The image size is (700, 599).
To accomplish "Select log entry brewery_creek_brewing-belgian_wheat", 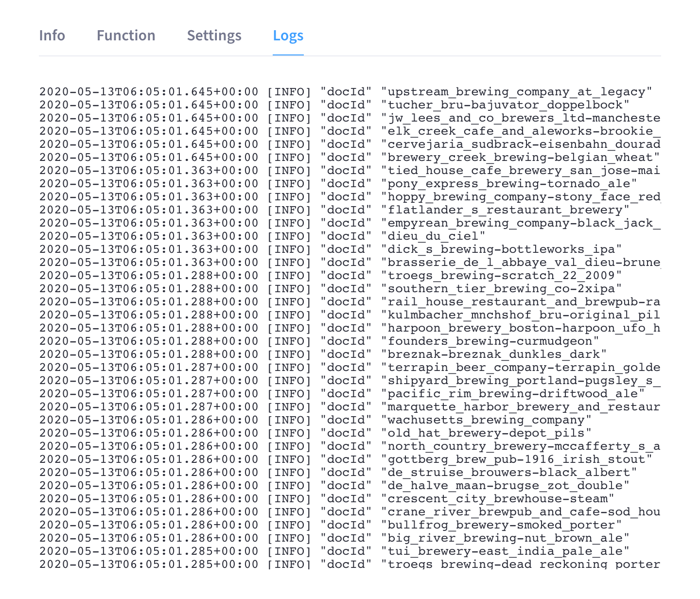I will tap(350, 158).
